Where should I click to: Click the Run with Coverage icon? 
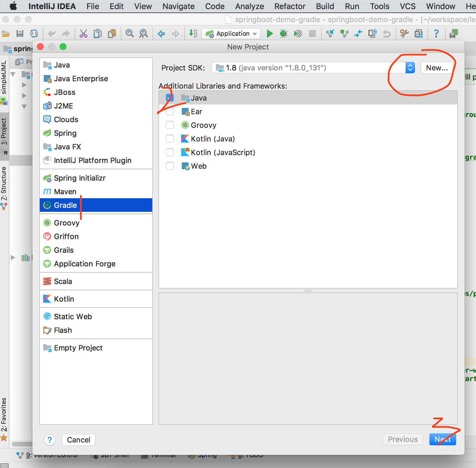[x=298, y=34]
